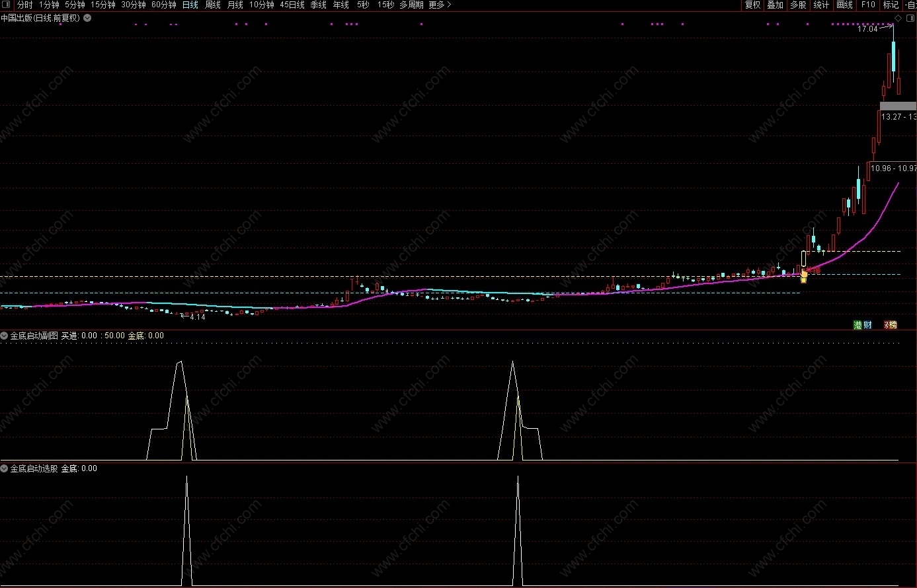
Task: Open the 更多 periods expander
Action: coord(440,5)
